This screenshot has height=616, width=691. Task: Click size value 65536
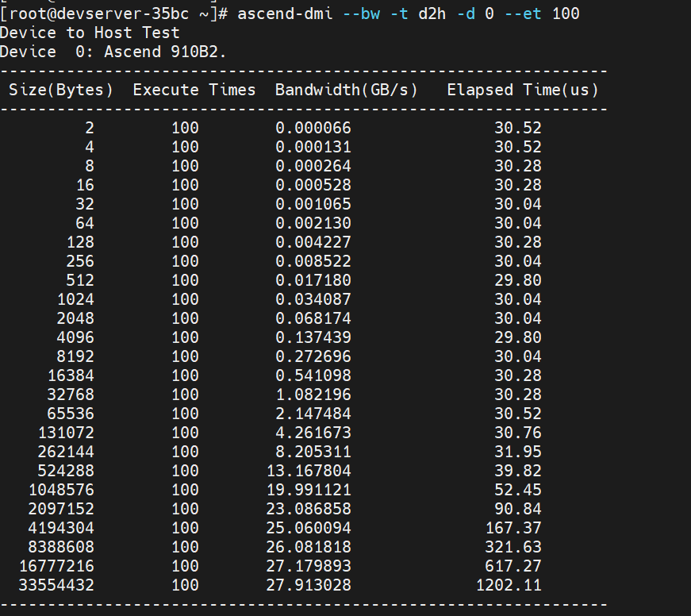click(x=71, y=414)
